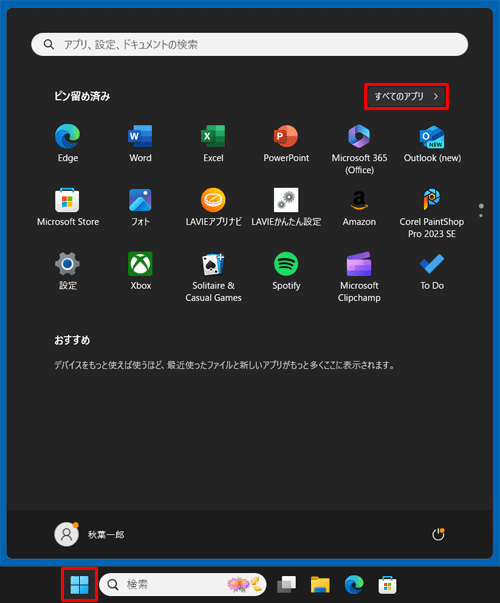Open Microsoft Clipchamp

pyautogui.click(x=359, y=277)
